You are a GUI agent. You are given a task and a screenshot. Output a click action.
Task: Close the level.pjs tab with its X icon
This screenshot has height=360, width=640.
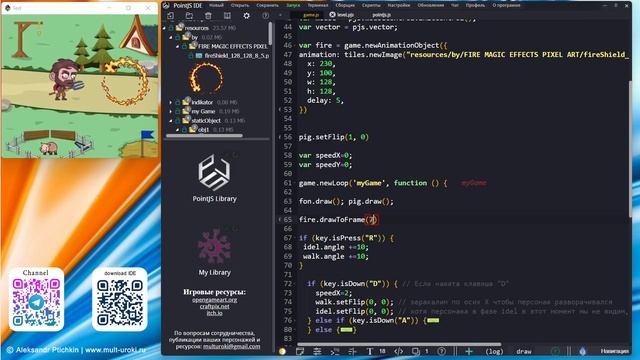(332, 15)
